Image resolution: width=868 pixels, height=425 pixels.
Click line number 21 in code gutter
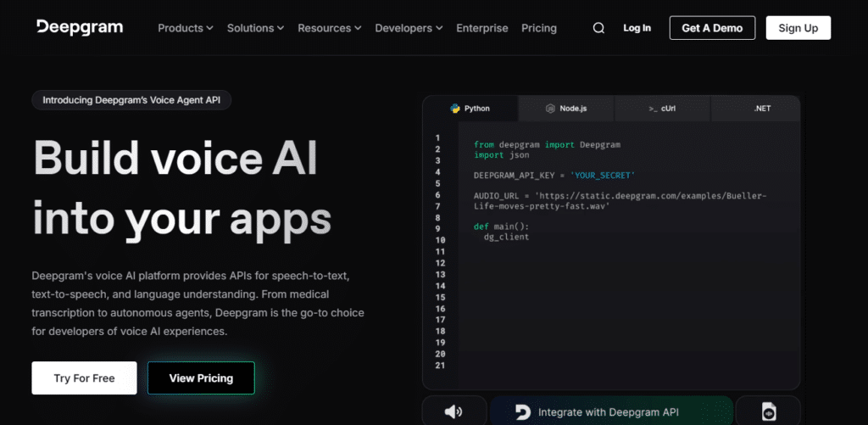click(x=440, y=366)
